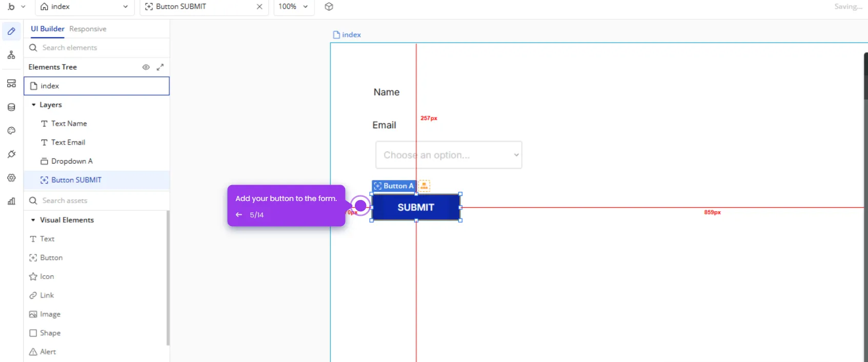Open the index page dropdown
The height and width of the screenshot is (362, 868).
pos(85,7)
